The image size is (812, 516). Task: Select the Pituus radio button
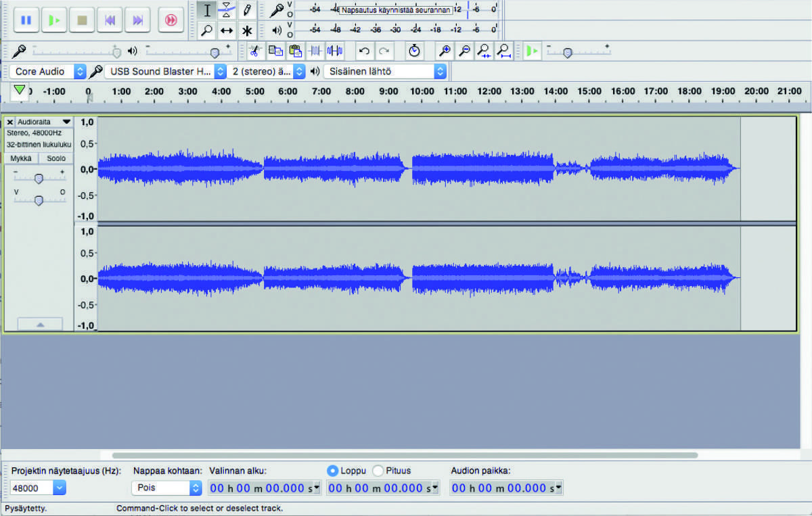(x=378, y=471)
